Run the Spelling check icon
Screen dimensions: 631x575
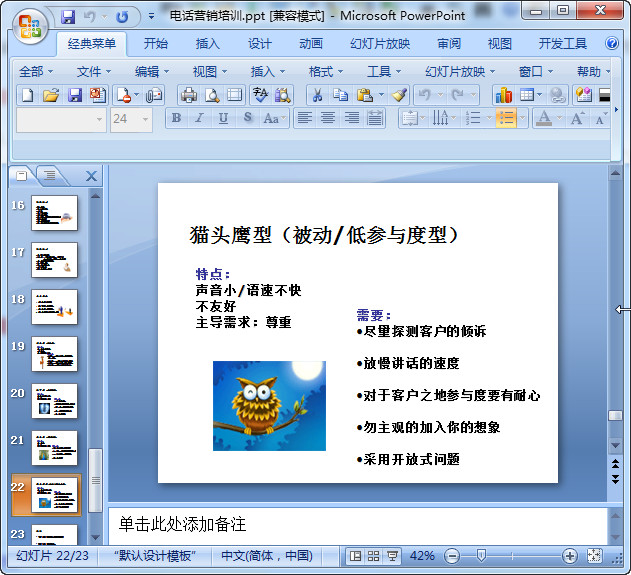click(x=260, y=95)
